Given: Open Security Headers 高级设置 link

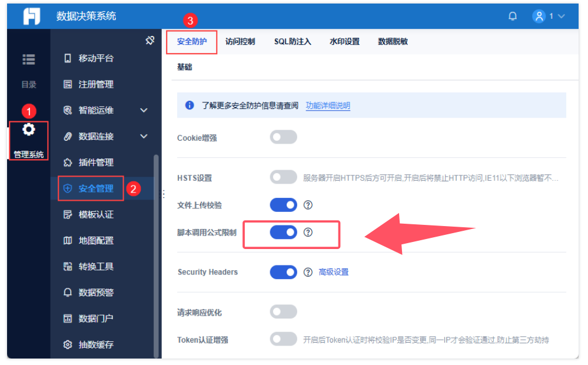Looking at the screenshot, I should 334,272.
